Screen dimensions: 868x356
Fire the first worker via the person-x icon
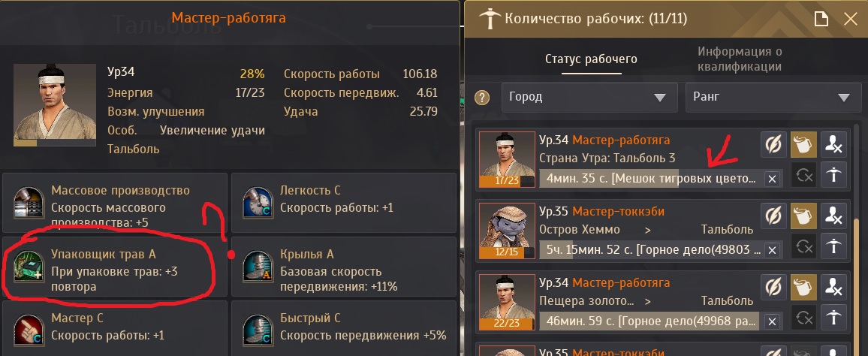point(833,145)
